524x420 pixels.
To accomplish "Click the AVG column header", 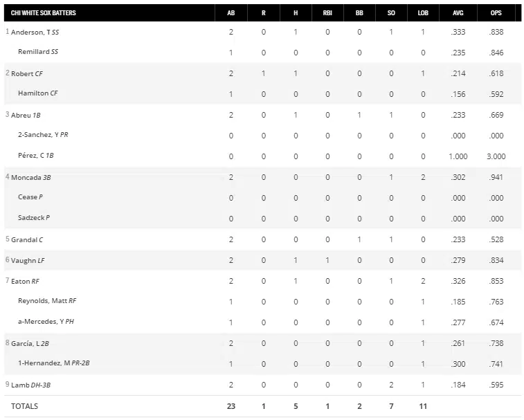I will 458,12.
